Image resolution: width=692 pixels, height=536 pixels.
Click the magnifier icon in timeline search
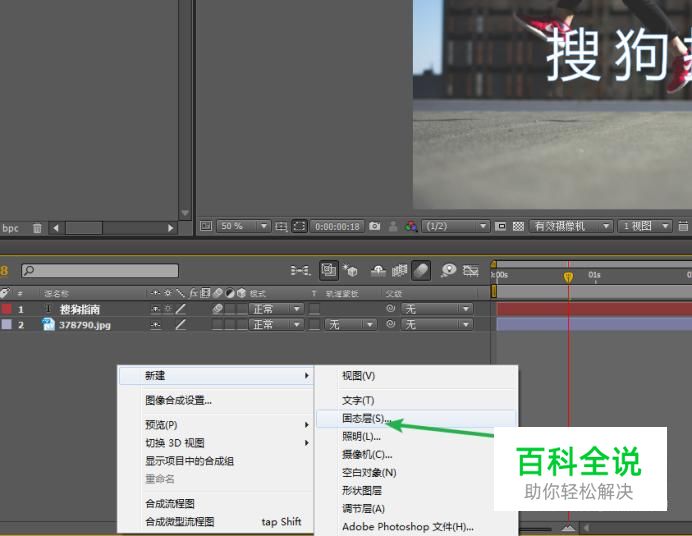click(29, 270)
